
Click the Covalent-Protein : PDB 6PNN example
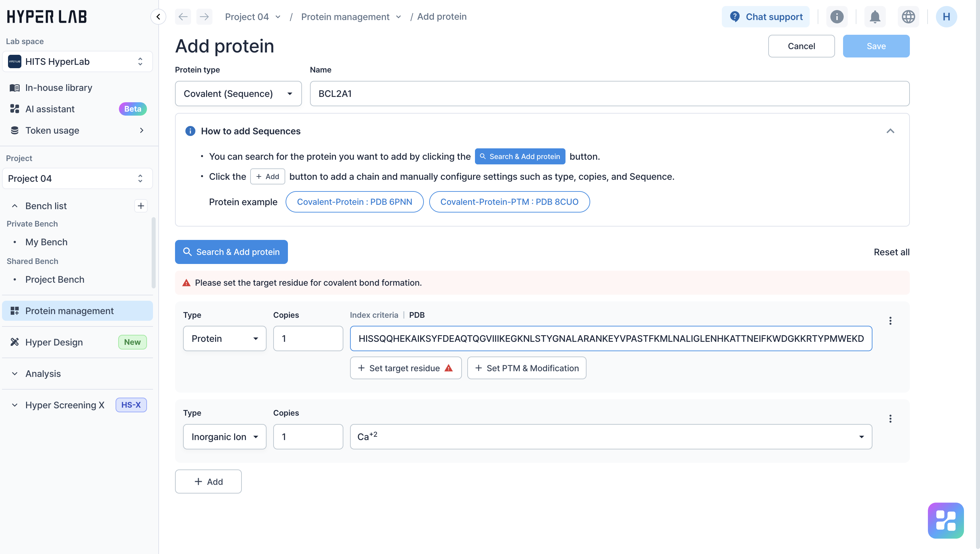(354, 202)
